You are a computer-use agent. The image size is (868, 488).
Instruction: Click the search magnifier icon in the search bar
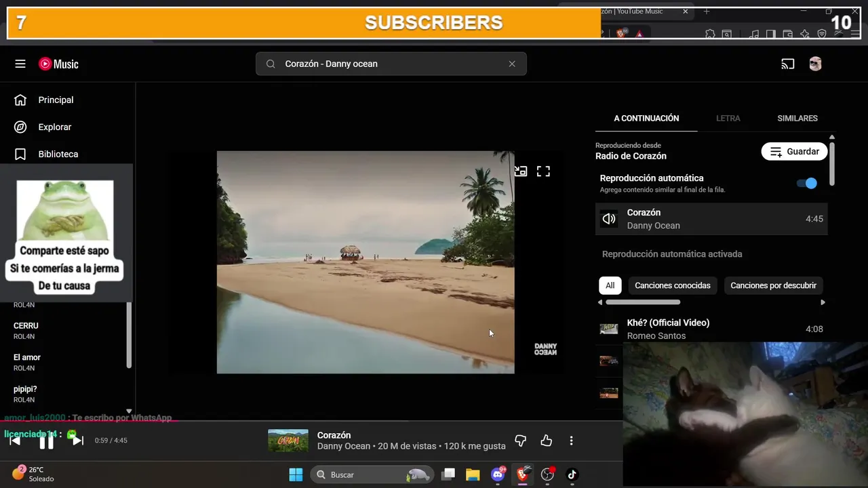coord(271,64)
